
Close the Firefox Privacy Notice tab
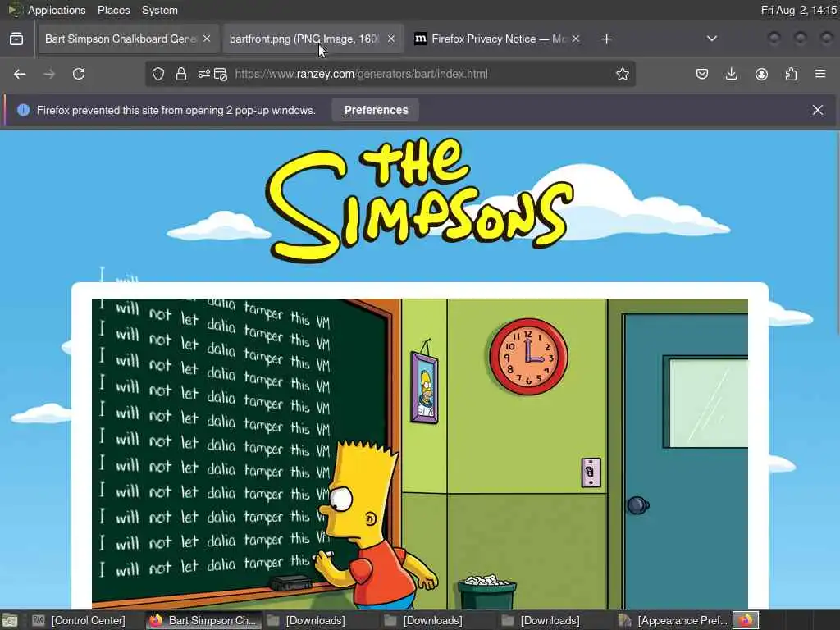point(575,39)
